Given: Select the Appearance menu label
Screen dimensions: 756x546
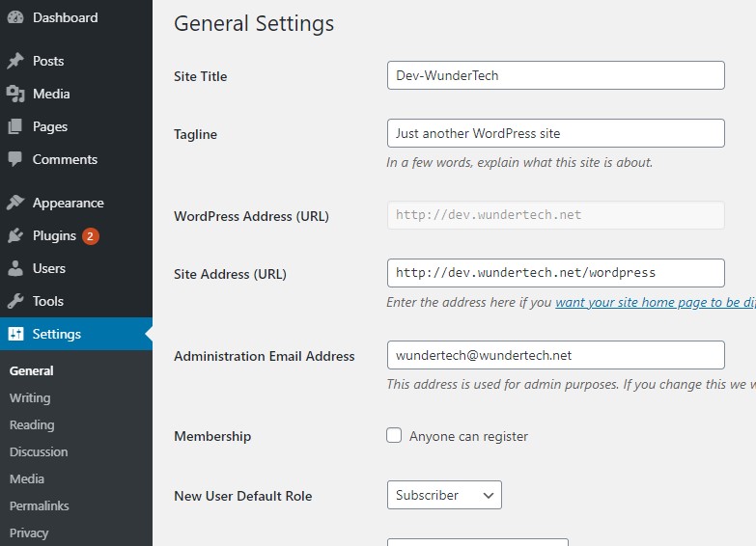Looking at the screenshot, I should (x=68, y=203).
